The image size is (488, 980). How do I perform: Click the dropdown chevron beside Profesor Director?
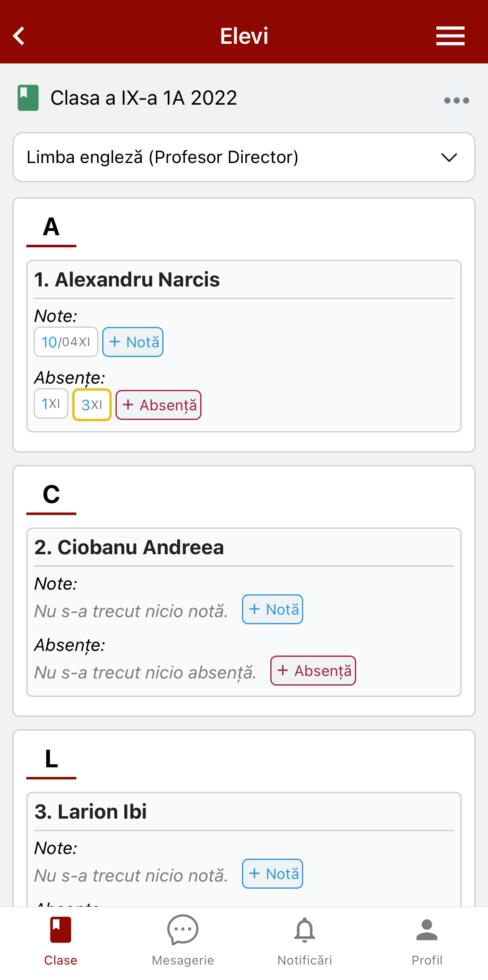tap(449, 158)
